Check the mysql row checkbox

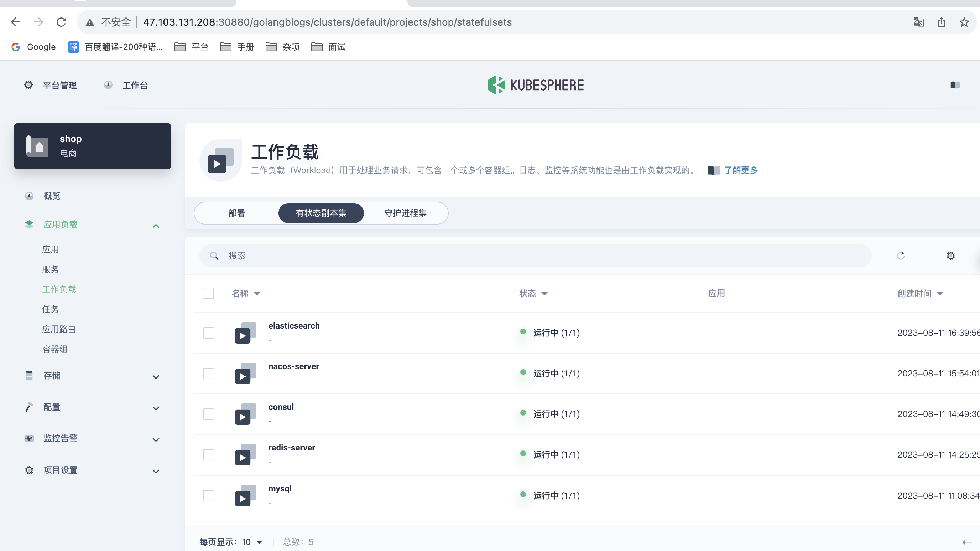pos(208,495)
